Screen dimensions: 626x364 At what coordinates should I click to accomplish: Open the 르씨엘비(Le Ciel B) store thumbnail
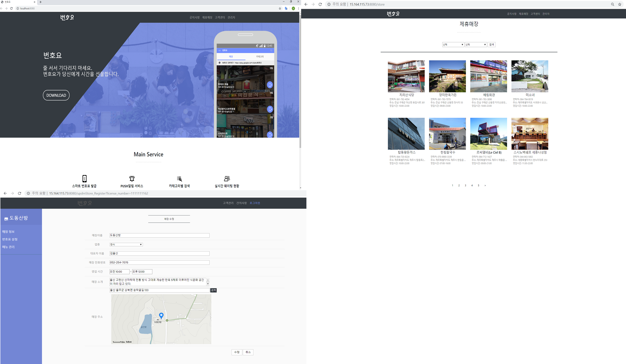coord(489,134)
